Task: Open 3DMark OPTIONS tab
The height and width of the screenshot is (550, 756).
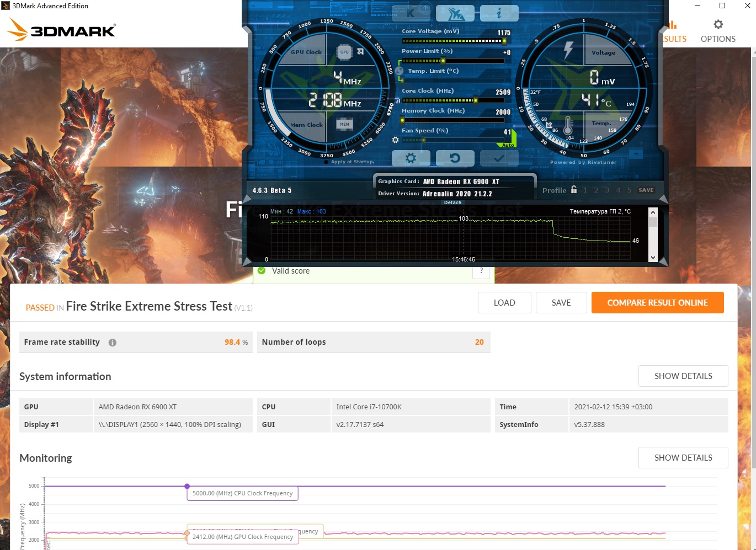Action: tap(718, 31)
